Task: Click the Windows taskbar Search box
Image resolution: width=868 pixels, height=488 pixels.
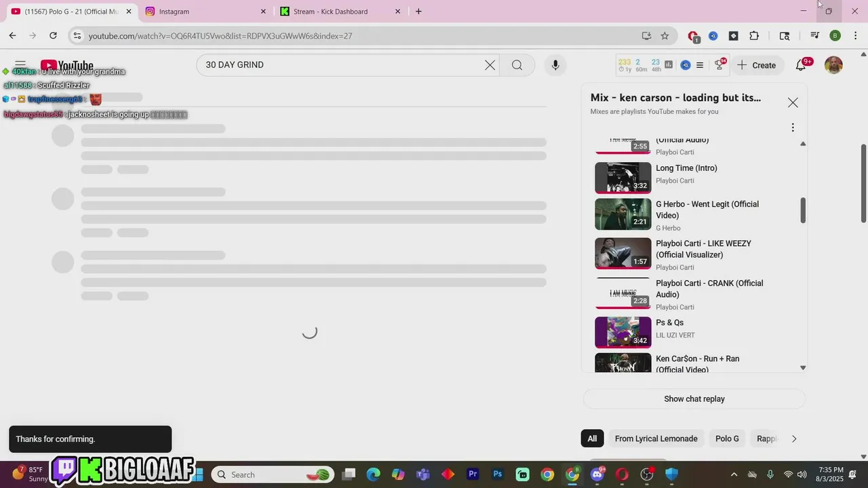Action: pos(274,474)
